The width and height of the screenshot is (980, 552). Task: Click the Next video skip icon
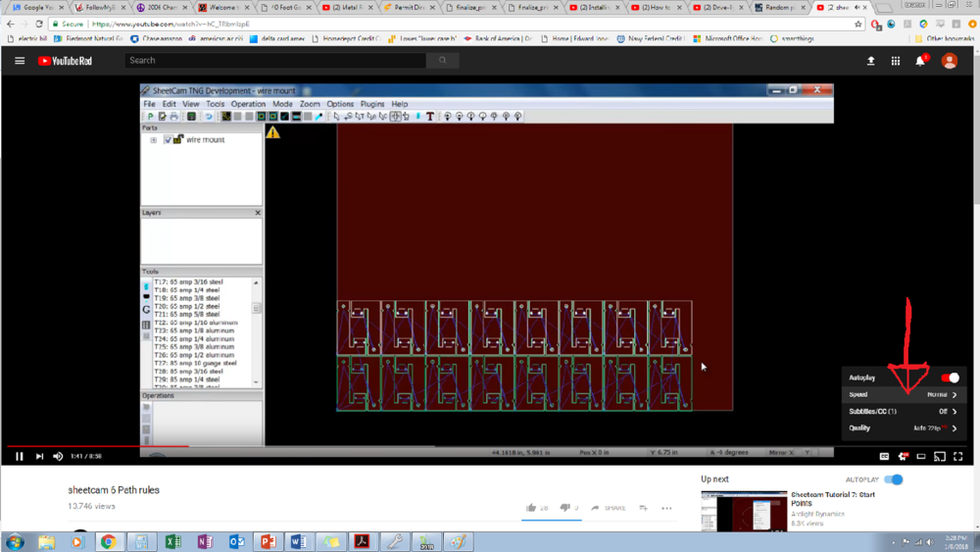pyautogui.click(x=39, y=456)
